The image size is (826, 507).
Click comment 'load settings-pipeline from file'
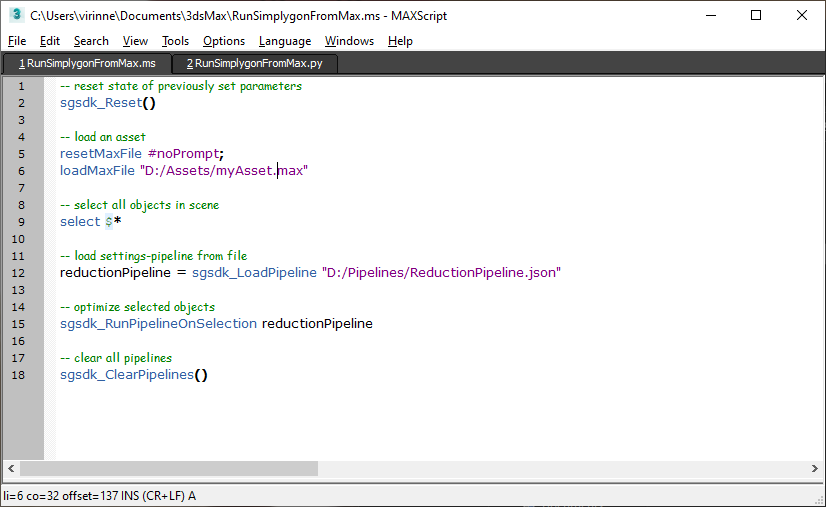coord(161,256)
